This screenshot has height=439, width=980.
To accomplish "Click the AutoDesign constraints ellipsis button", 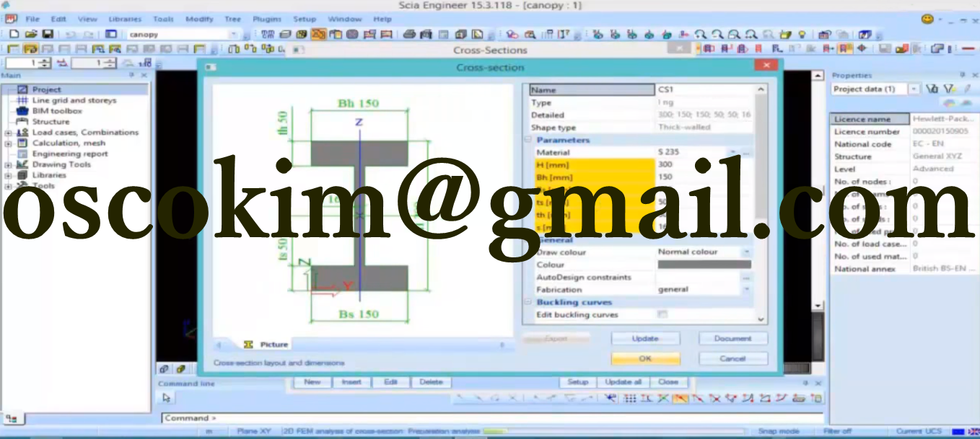I will click(746, 278).
